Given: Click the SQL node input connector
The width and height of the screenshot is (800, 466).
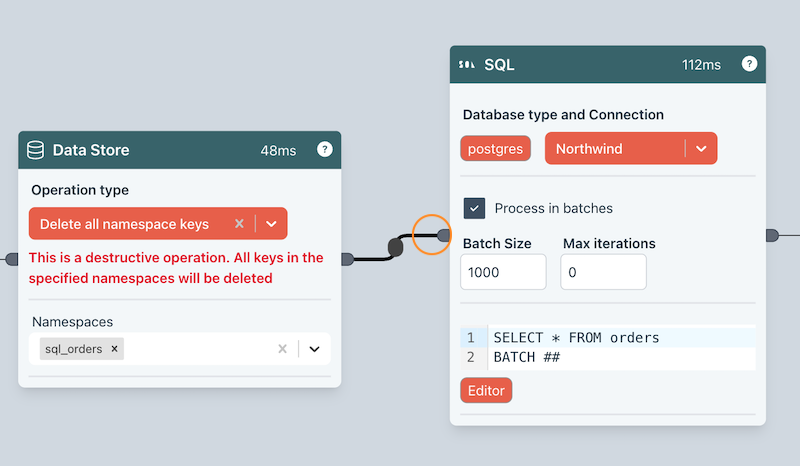Looking at the screenshot, I should coord(444,235).
